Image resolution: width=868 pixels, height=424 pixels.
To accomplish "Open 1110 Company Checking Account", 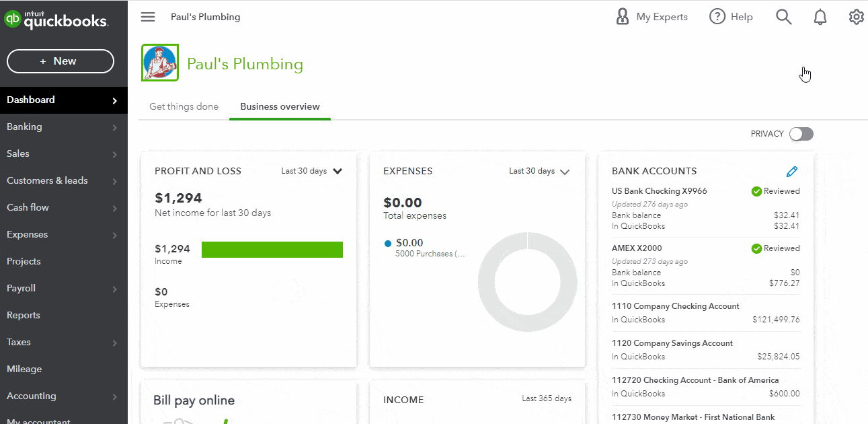I will click(x=676, y=306).
